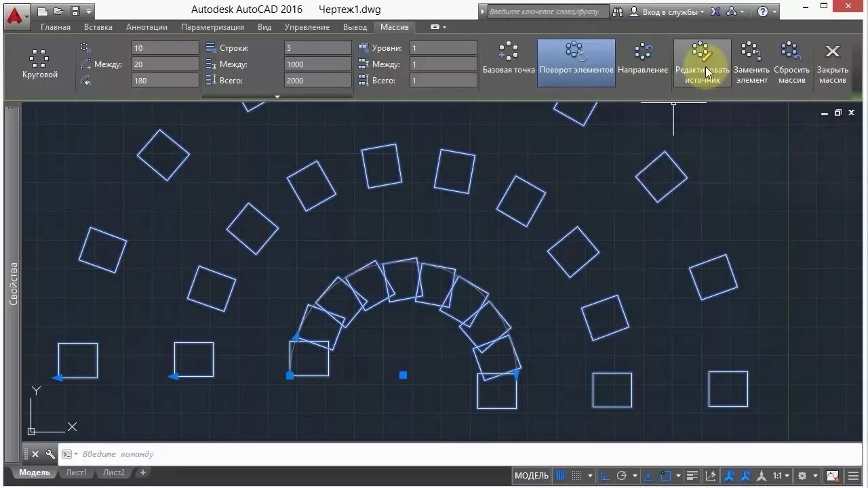The height and width of the screenshot is (488, 868).
Task: Focus the keyword search field
Action: (547, 12)
